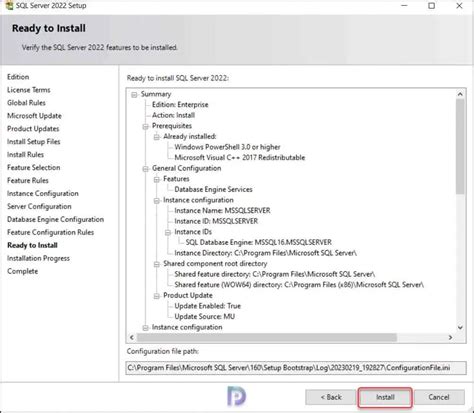Click vertical scrollbar down arrow

point(460,328)
